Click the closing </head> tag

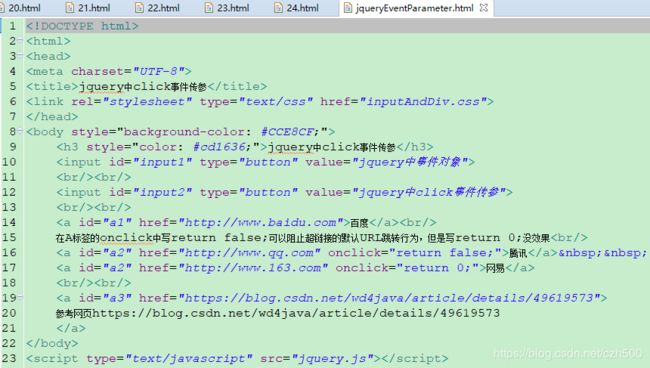point(52,116)
